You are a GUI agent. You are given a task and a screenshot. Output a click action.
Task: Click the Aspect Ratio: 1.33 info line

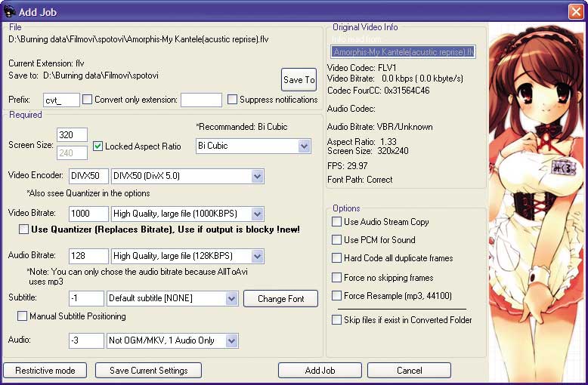click(361, 142)
